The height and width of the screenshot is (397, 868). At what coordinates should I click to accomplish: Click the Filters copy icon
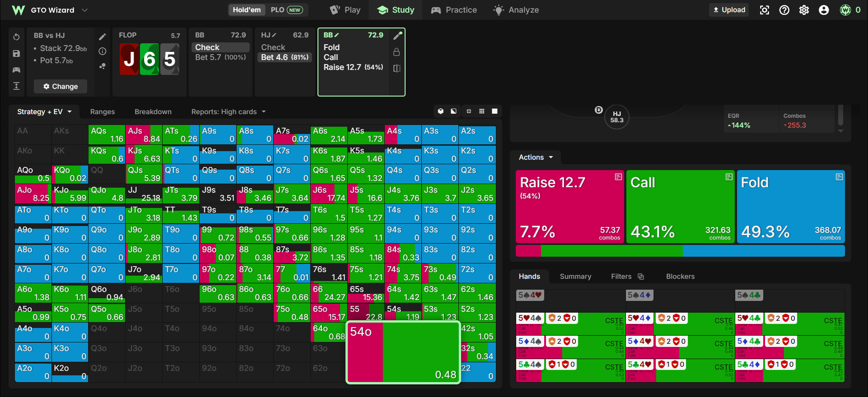[641, 277]
